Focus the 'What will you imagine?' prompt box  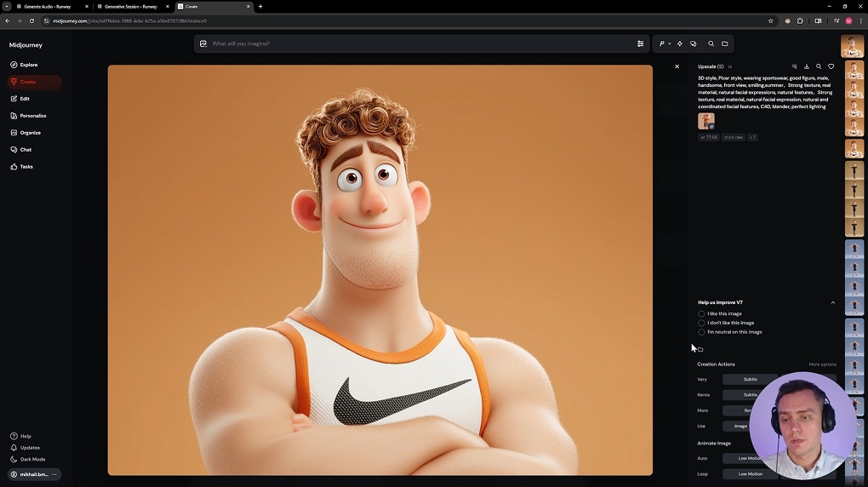420,43
